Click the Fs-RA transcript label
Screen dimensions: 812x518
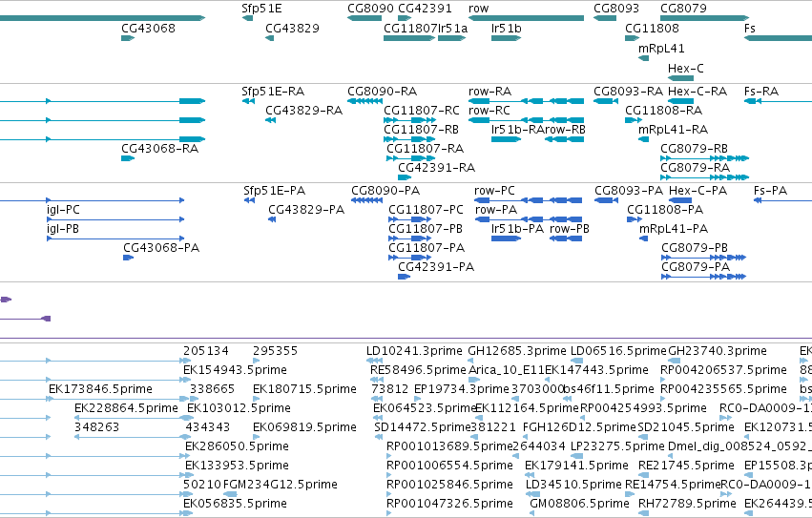[x=761, y=92]
